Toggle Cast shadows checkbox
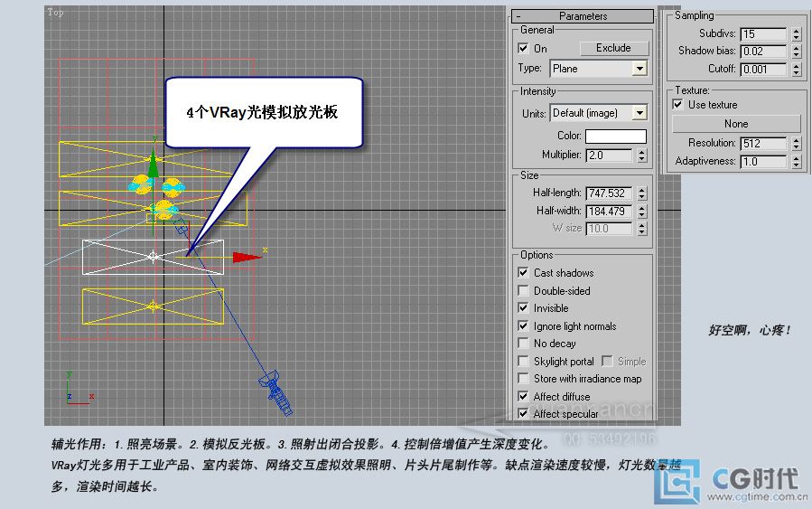The height and width of the screenshot is (509, 812). (x=523, y=273)
